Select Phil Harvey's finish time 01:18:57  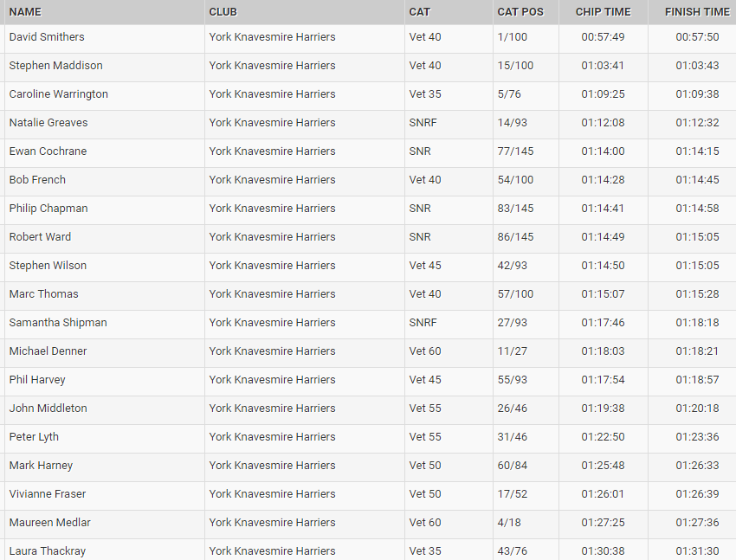[x=697, y=380]
